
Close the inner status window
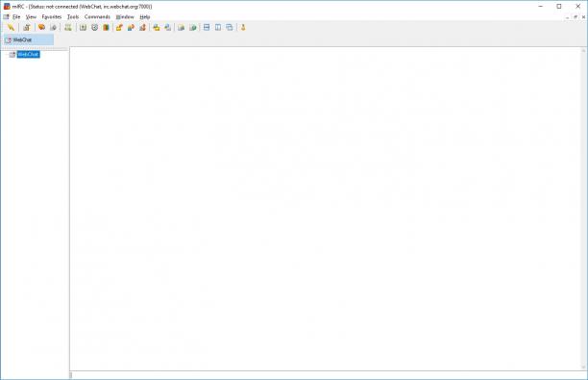(583, 17)
